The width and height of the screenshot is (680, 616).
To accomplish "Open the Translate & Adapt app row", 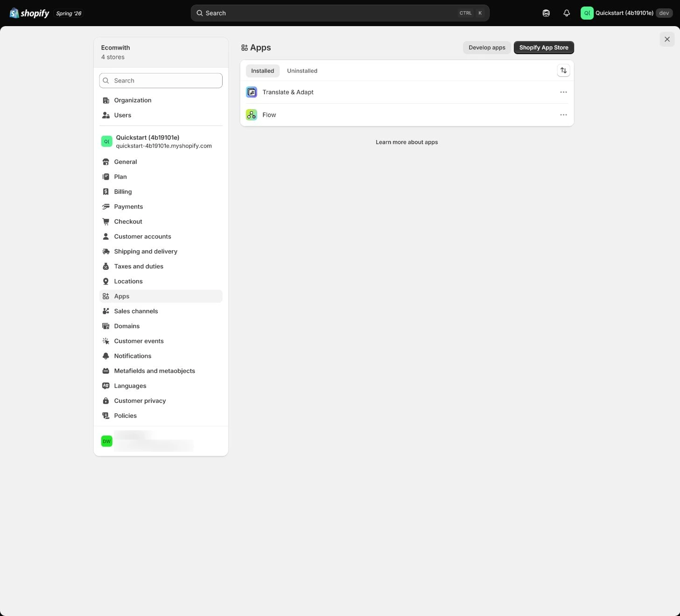I will point(407,92).
